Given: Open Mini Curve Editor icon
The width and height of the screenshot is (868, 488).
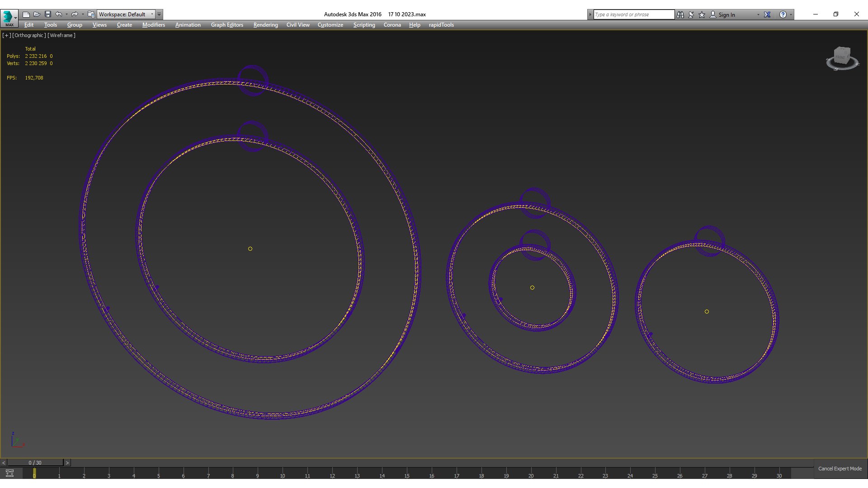Looking at the screenshot, I should point(9,473).
